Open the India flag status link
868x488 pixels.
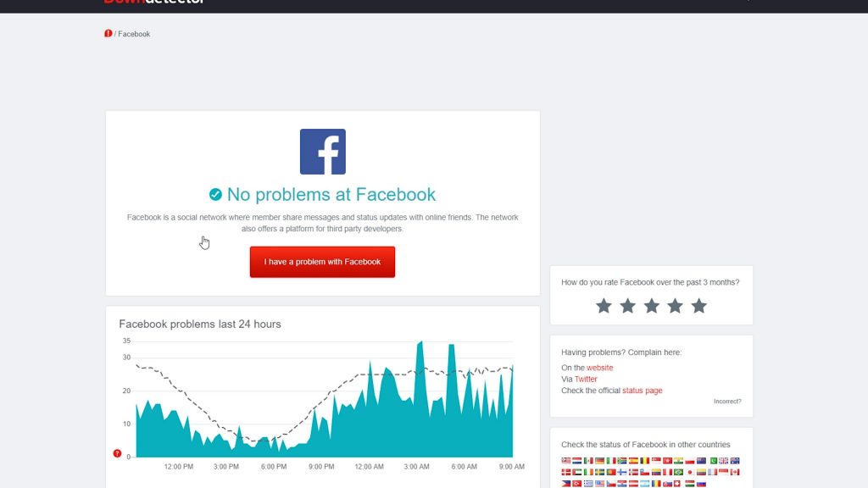point(679,461)
